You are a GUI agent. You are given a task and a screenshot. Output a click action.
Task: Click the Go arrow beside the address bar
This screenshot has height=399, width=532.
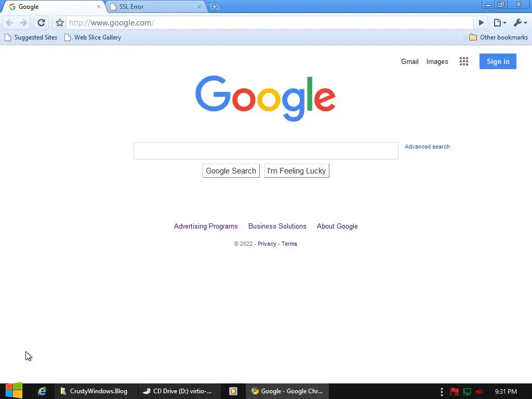(481, 23)
